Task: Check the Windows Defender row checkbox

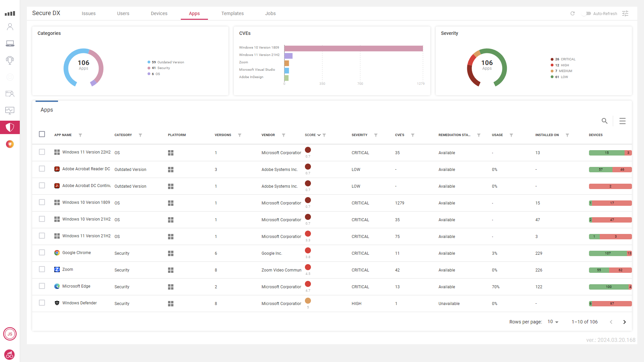Action: [x=42, y=303]
